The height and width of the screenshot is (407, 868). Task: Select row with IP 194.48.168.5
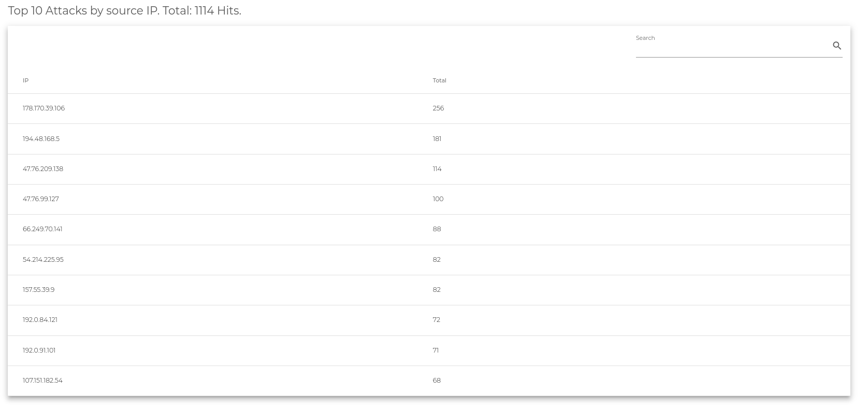(429, 139)
